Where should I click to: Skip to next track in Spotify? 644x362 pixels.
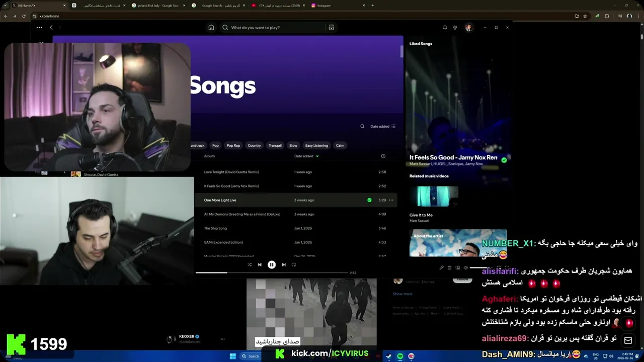point(284,264)
